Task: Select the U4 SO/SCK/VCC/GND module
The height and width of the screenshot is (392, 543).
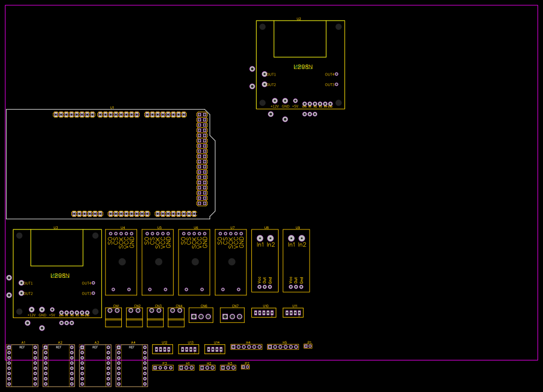Action: [x=121, y=261]
